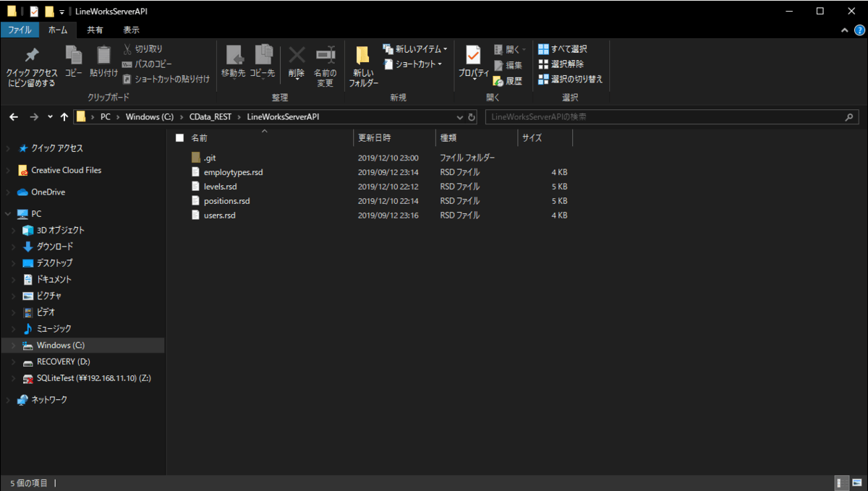
Task: Sort by Date modified (更新日時) column
Action: coord(375,137)
